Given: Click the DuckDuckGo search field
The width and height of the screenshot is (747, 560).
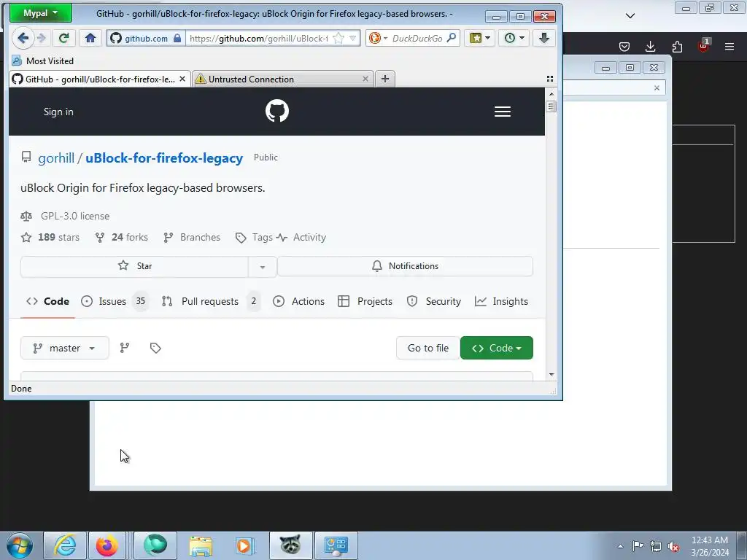Looking at the screenshot, I should tap(417, 38).
